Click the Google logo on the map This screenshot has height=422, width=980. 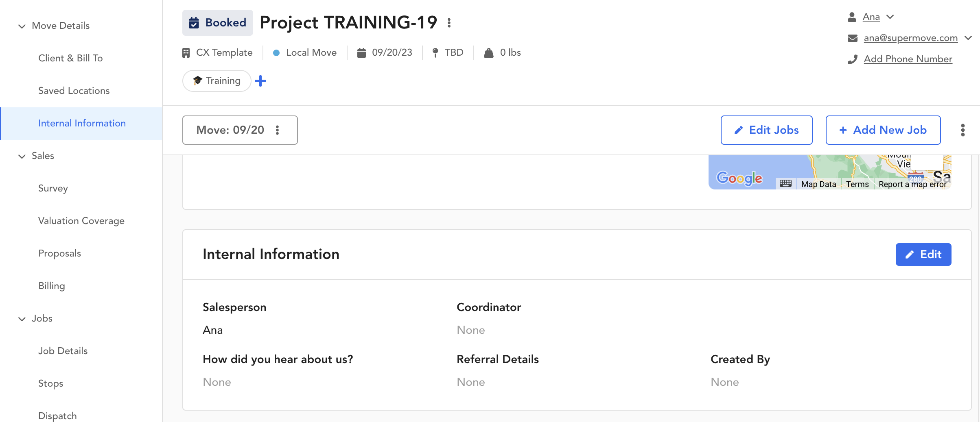(739, 178)
